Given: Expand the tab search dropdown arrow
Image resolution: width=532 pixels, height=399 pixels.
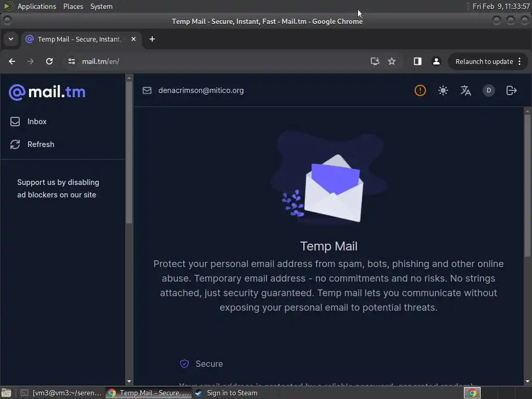Looking at the screenshot, I should click(x=11, y=39).
